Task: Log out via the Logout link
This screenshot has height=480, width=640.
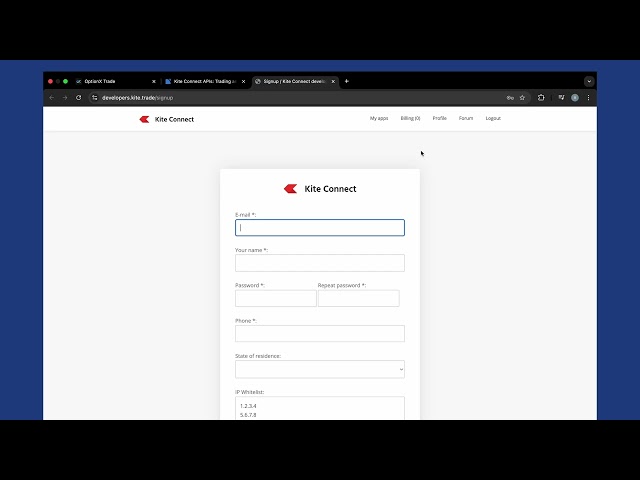Action: (x=493, y=118)
